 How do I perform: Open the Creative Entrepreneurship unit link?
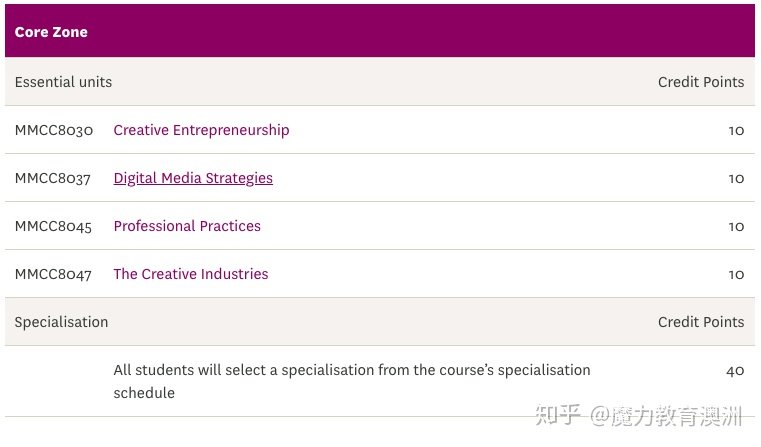pyautogui.click(x=201, y=130)
